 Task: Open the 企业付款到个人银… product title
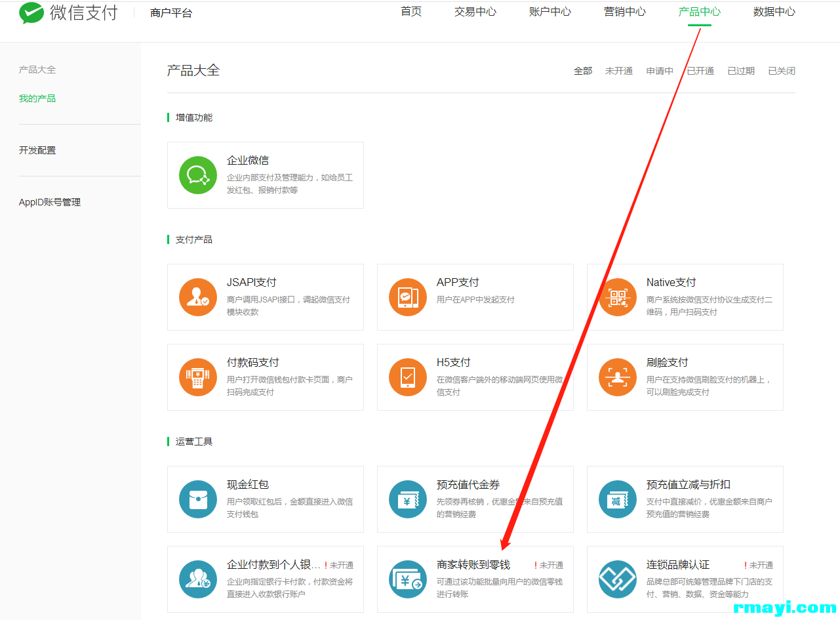coord(274,564)
